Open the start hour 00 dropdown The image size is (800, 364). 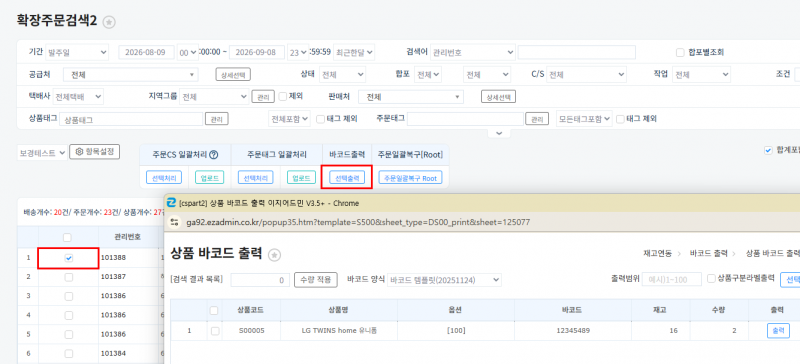click(x=188, y=52)
